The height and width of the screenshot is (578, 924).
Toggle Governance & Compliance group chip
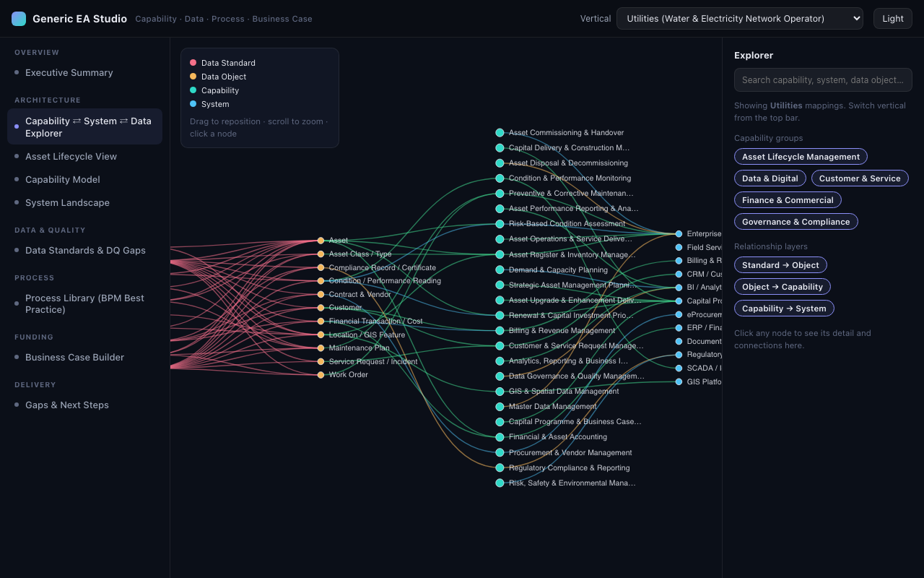796,222
